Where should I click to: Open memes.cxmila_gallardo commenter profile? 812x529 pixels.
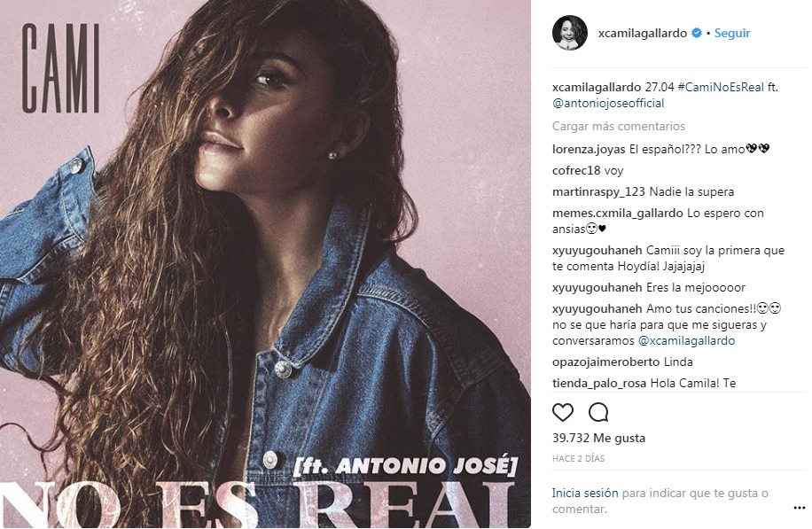coord(617,214)
